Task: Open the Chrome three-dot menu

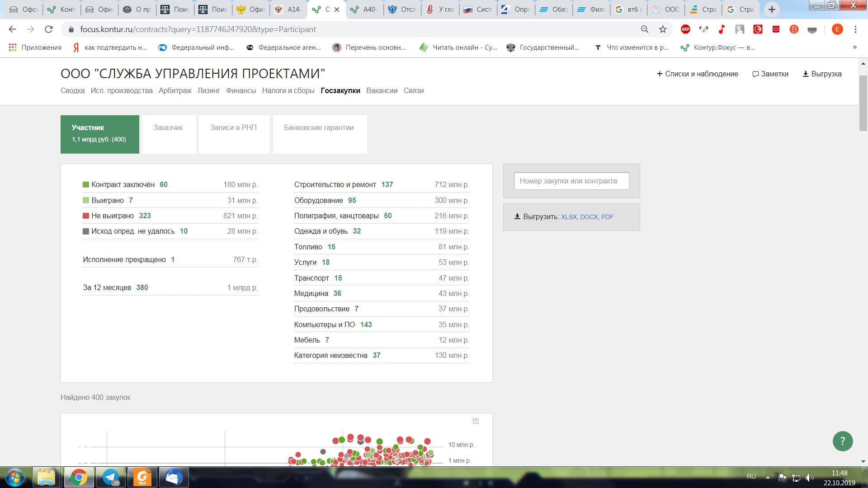Action: (855, 29)
